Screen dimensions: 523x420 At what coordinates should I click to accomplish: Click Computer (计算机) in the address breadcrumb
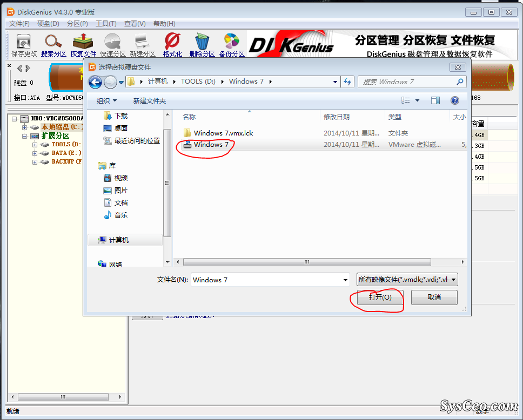click(x=158, y=82)
